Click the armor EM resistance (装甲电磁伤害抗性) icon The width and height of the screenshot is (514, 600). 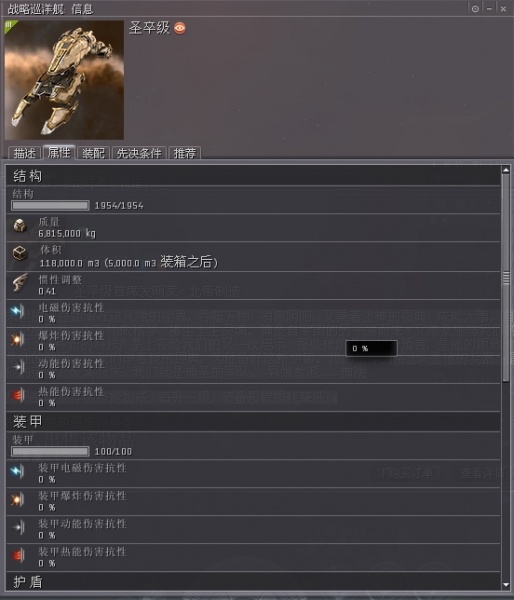18,471
